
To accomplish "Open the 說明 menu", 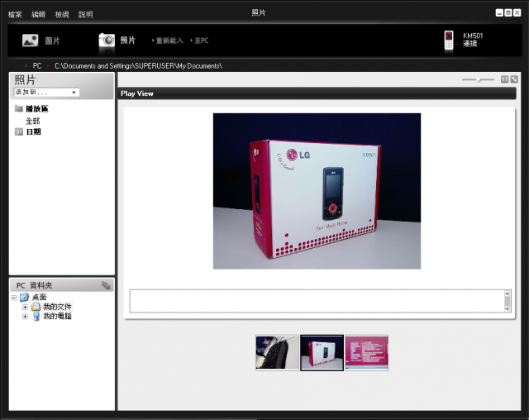I will click(85, 14).
